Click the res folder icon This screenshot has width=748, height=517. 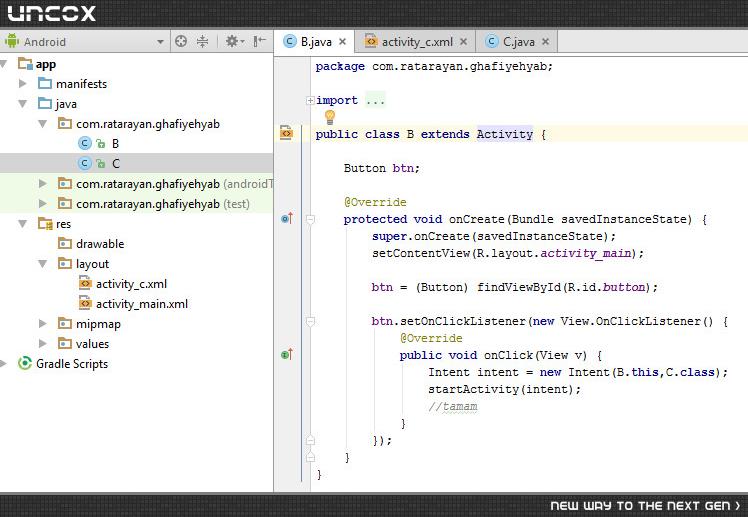45,224
